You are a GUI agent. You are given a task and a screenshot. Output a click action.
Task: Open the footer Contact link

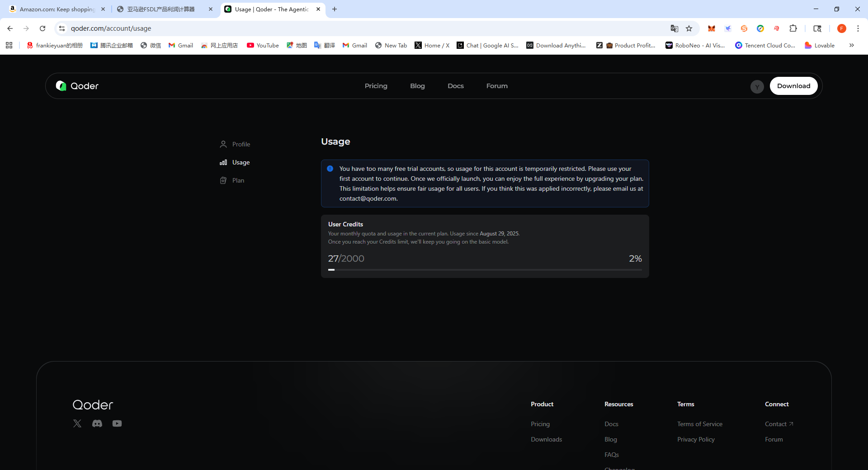(x=779, y=424)
